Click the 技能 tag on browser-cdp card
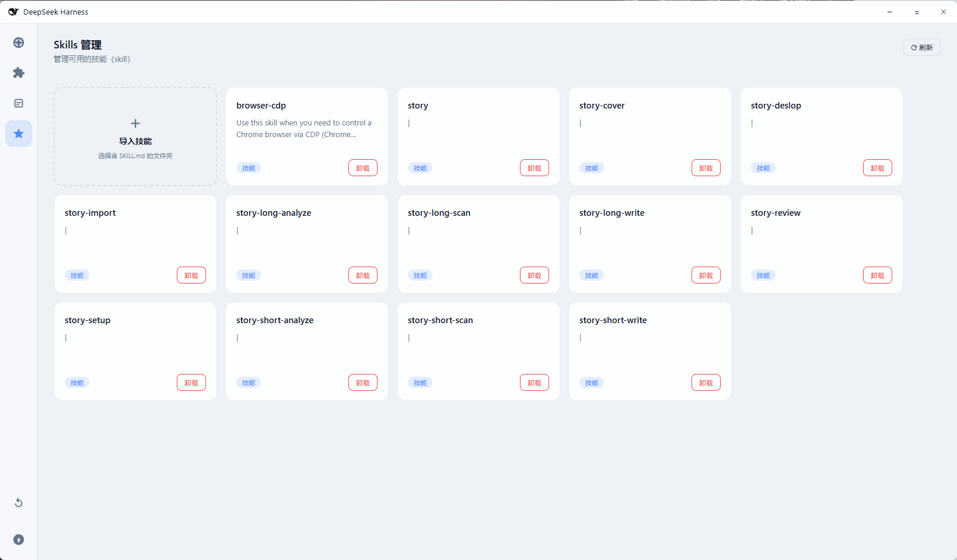The width and height of the screenshot is (957, 560). (249, 168)
